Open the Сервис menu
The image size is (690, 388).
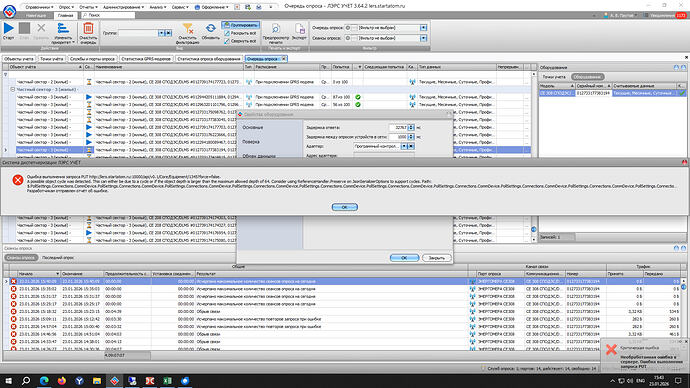tap(180, 7)
